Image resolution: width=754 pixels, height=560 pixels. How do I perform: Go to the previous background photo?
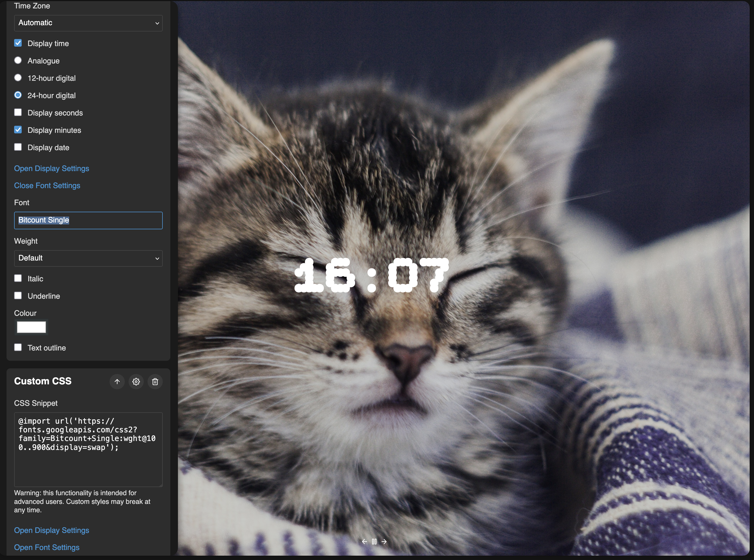click(x=364, y=542)
